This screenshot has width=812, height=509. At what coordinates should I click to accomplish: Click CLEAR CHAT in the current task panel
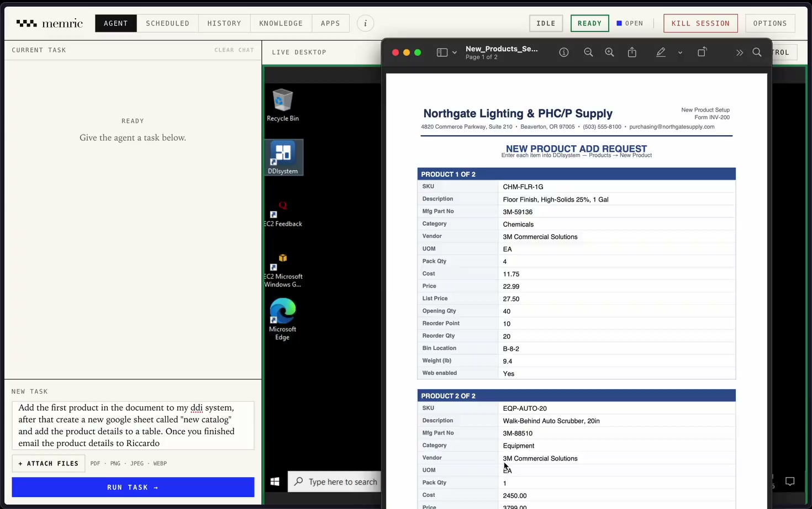click(234, 50)
